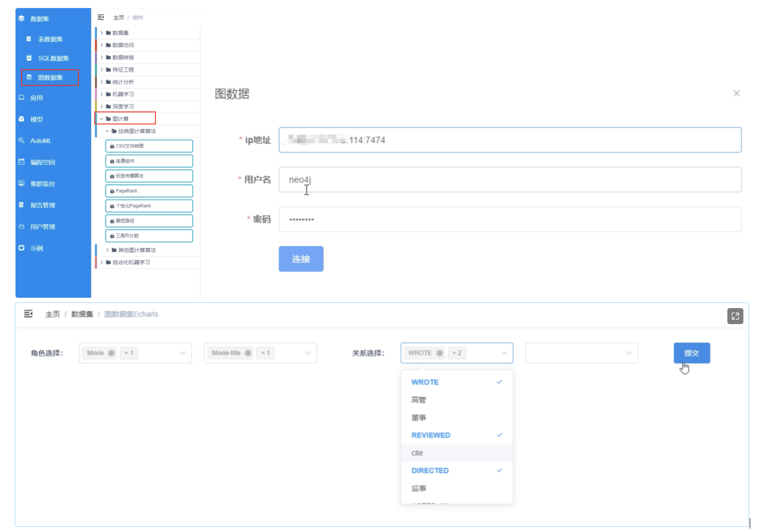Open 示例 in the sidebar
The height and width of the screenshot is (532, 760).
36,248
